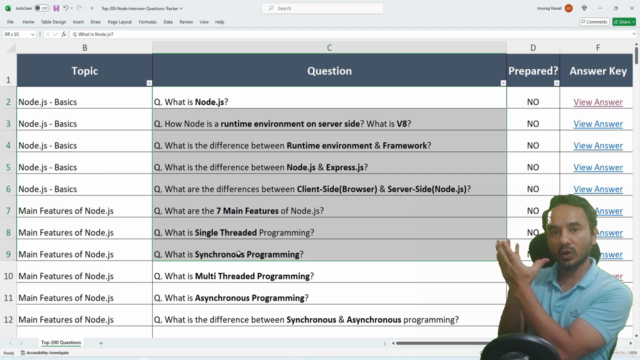Open the Undo history dropdown arrow

coord(71,8)
